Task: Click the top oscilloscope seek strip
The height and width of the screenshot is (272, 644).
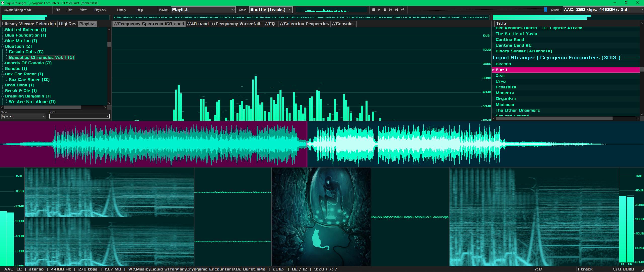Action: (301, 17)
